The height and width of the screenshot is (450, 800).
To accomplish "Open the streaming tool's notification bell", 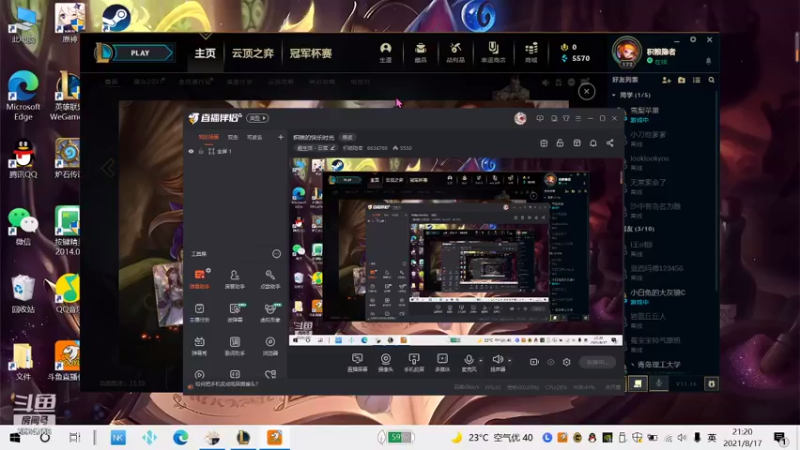I will click(593, 143).
